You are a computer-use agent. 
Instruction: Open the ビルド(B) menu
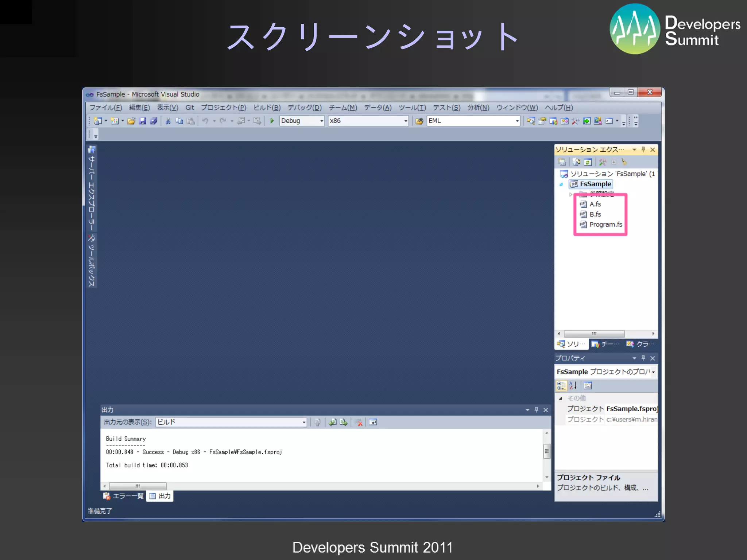click(x=267, y=108)
